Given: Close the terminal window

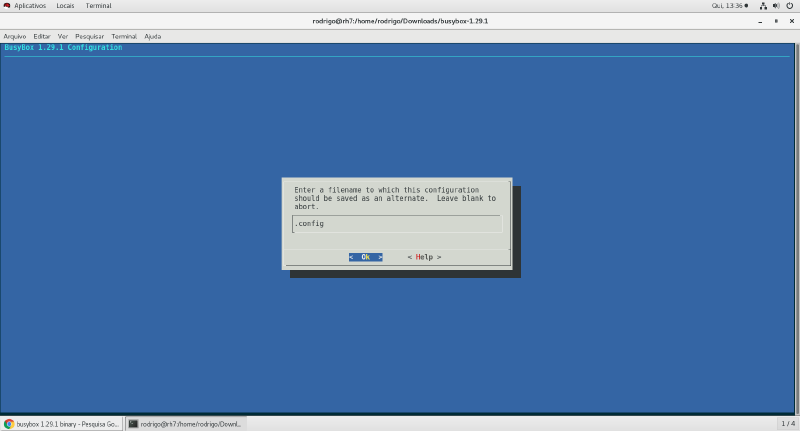Looking at the screenshot, I should (x=790, y=20).
